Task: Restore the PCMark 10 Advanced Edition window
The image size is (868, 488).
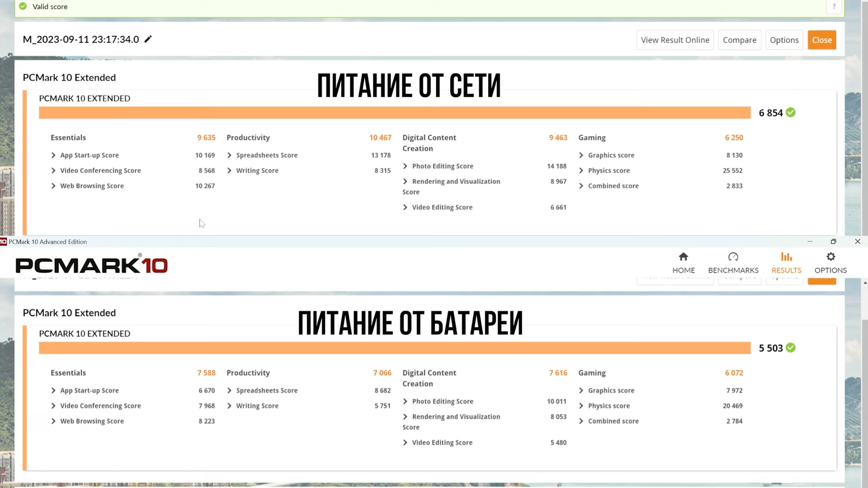Action: tap(833, 242)
